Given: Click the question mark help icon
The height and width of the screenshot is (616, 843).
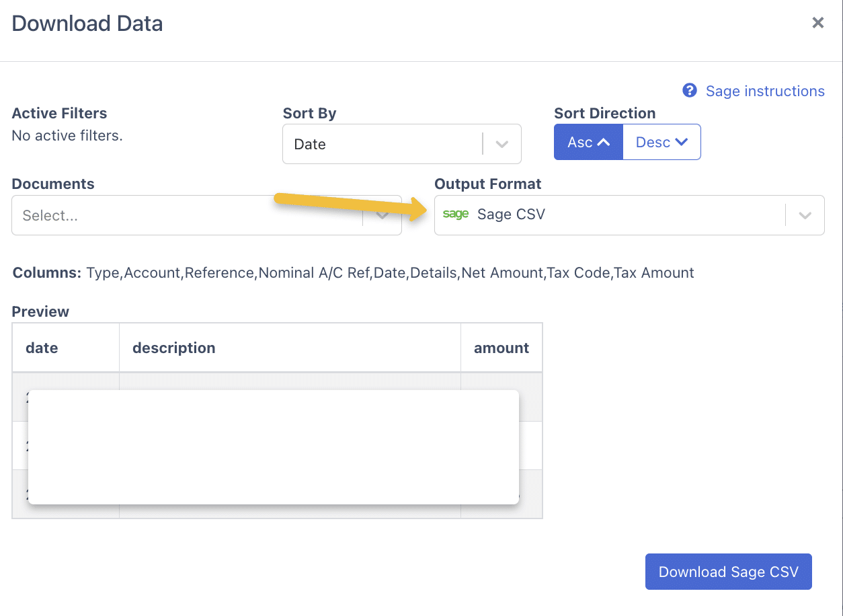Looking at the screenshot, I should click(x=690, y=91).
